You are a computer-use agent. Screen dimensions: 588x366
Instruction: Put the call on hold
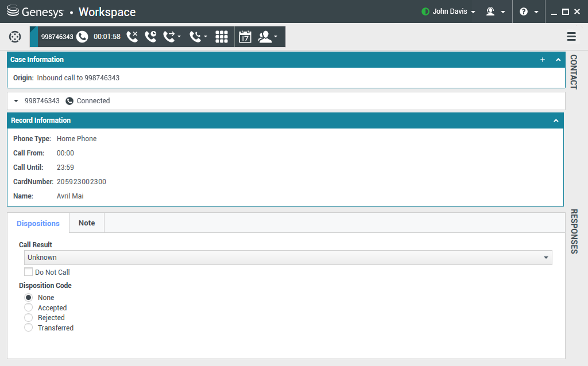[151, 36]
